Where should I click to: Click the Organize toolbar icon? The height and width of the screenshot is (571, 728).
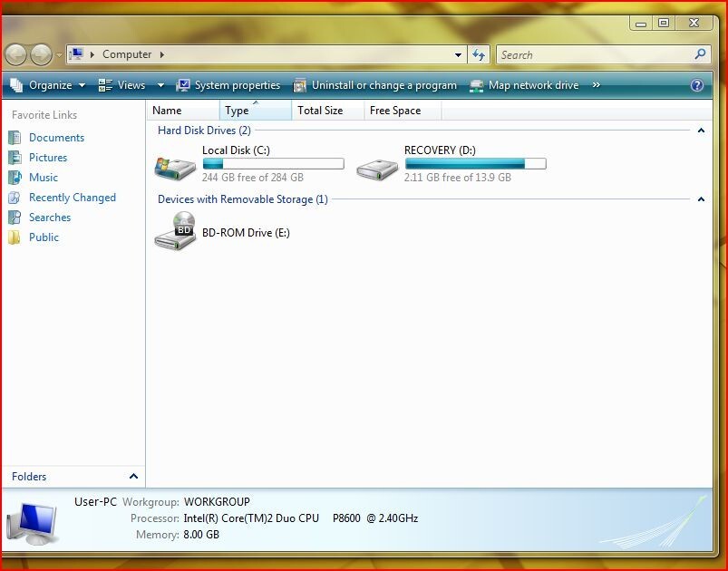[16, 85]
